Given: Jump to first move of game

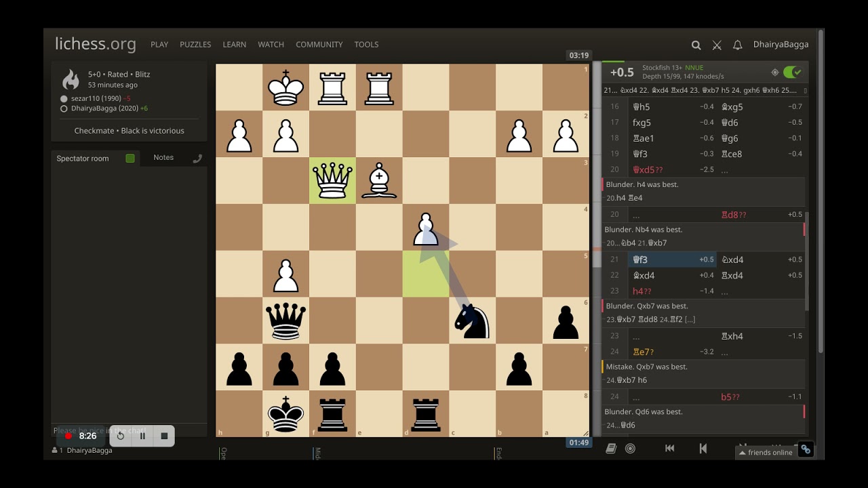Looking at the screenshot, I should pos(669,448).
